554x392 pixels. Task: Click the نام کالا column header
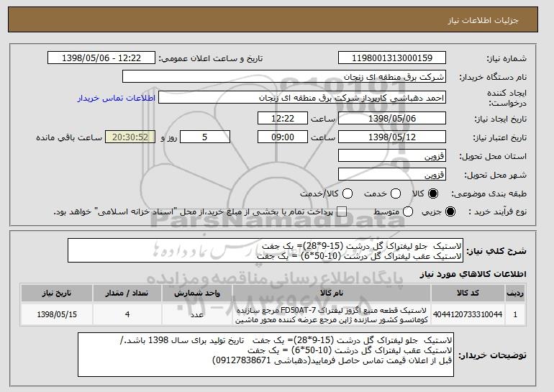click(x=332, y=293)
